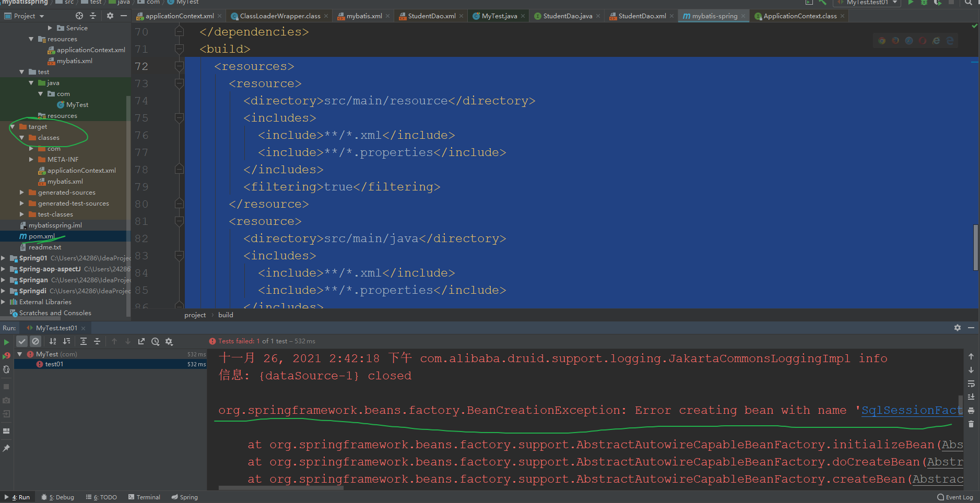This screenshot has height=503, width=980.
Task: Fold the resources tag at line 72
Action: point(179,66)
